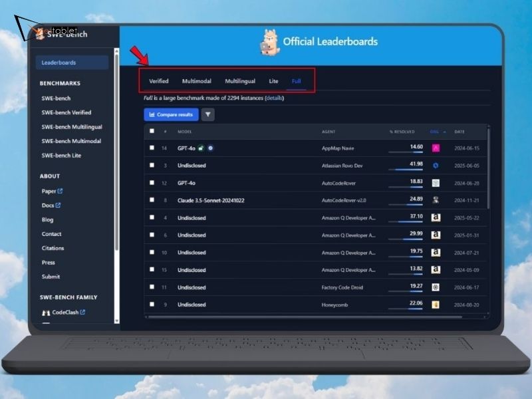Open SWE-bench Multimodal in sidebar
The height and width of the screenshot is (399, 532).
tap(71, 141)
